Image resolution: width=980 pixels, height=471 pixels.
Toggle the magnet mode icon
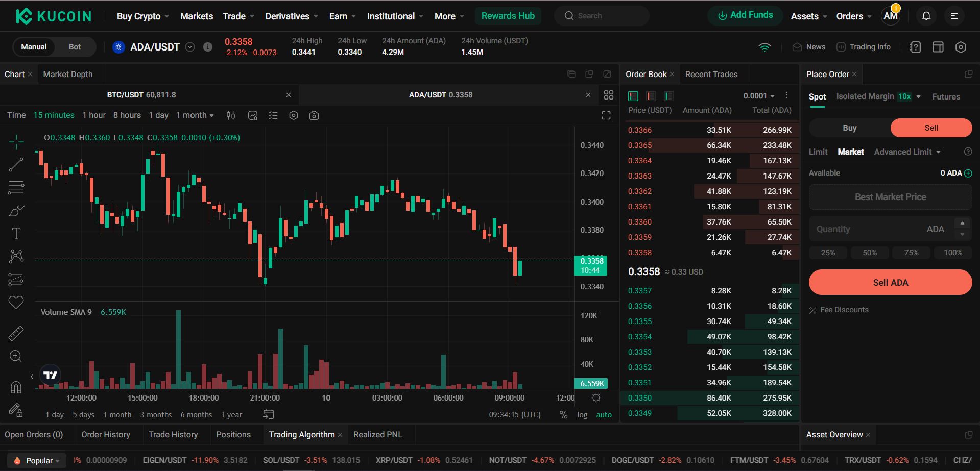(x=16, y=387)
